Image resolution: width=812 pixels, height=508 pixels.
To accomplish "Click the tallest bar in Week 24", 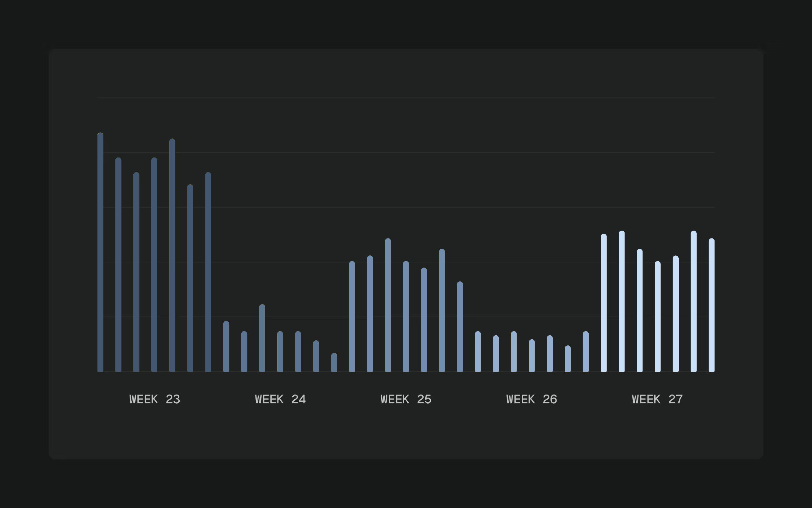I will 262,338.
